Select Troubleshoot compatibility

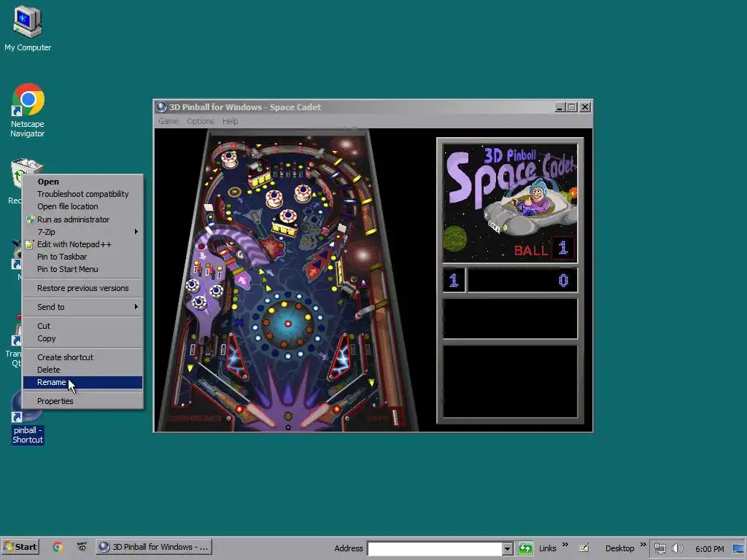(x=82, y=194)
